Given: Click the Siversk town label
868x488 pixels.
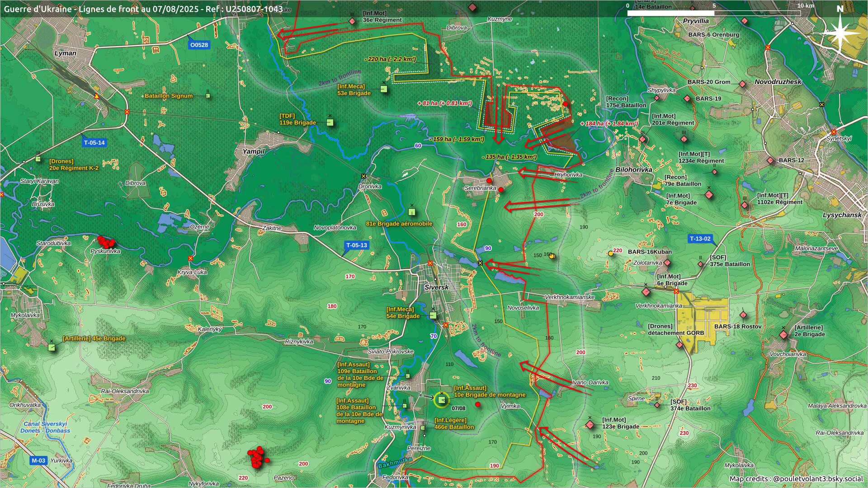Looking at the screenshot, I should tap(436, 287).
